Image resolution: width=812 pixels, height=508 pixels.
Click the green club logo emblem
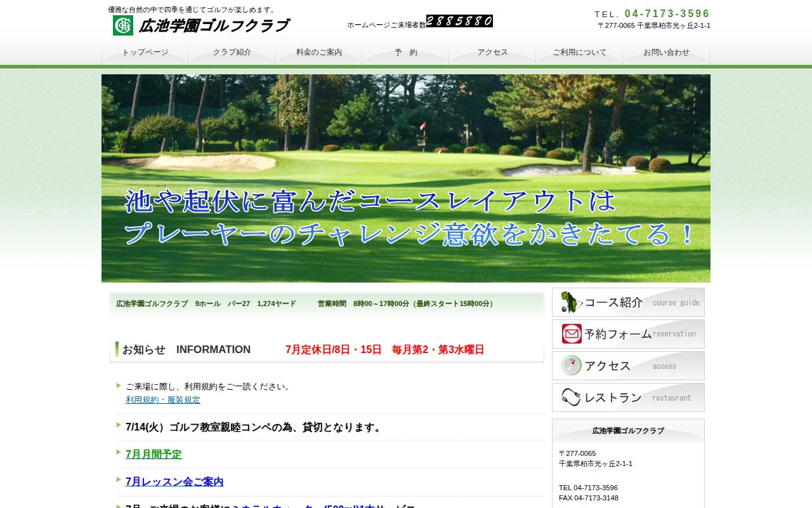123,25
